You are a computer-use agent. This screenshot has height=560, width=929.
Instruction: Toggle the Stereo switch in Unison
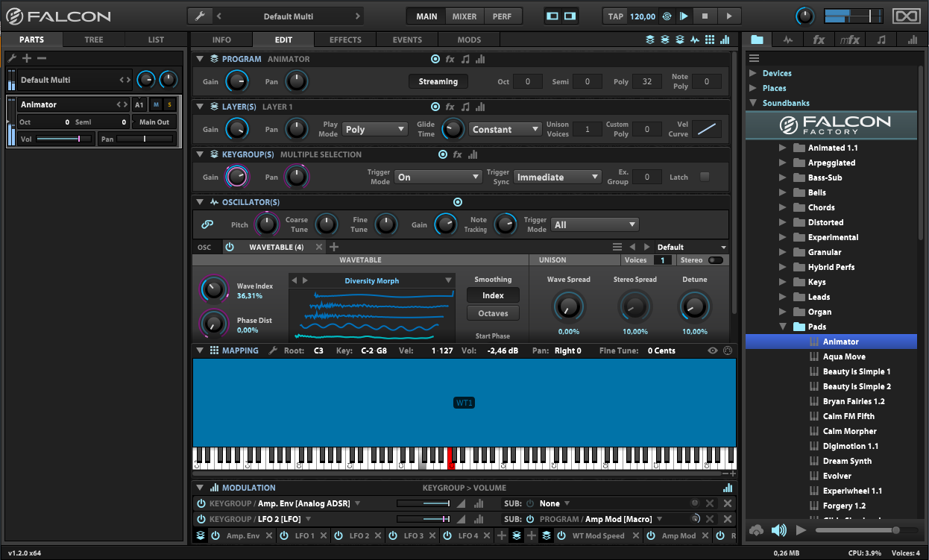click(716, 260)
